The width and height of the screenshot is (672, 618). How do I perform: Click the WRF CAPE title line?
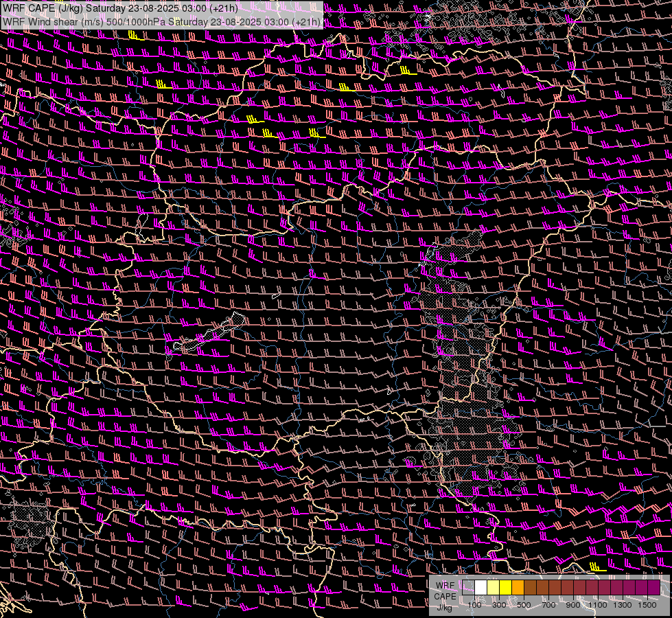point(119,8)
